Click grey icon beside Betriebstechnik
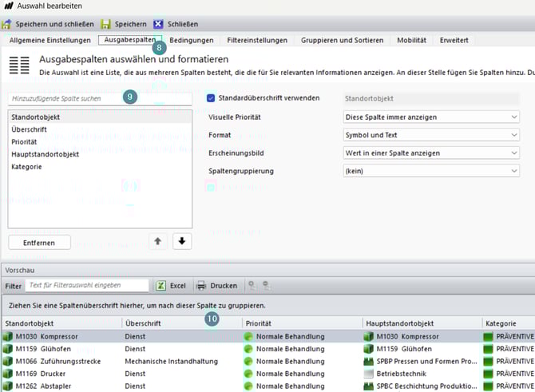 pos(368,374)
